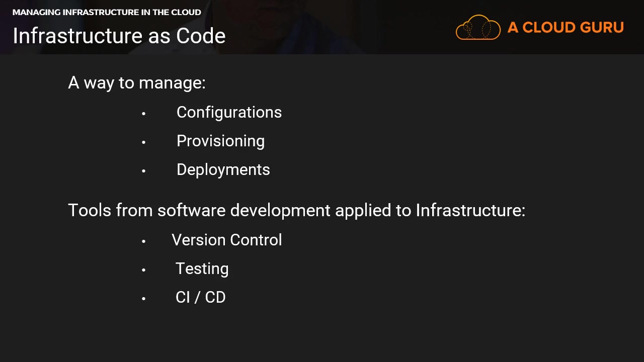Select the 'Infrastructure as Code' slide title
The height and width of the screenshot is (362, 644).
(119, 36)
